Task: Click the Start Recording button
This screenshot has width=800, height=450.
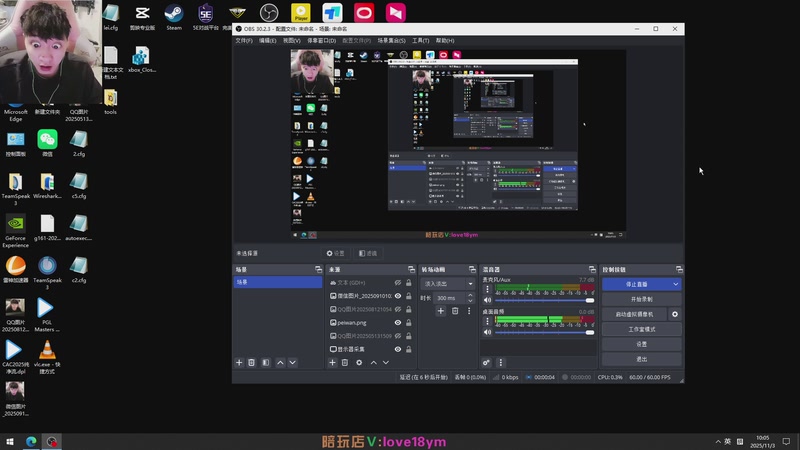Action: point(641,299)
